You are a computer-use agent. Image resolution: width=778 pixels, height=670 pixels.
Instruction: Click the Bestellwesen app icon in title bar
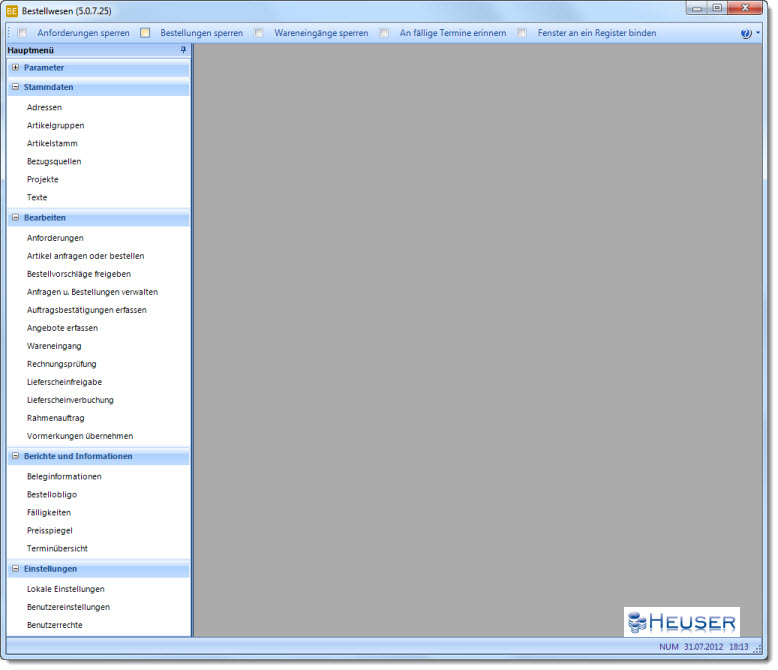tap(12, 9)
